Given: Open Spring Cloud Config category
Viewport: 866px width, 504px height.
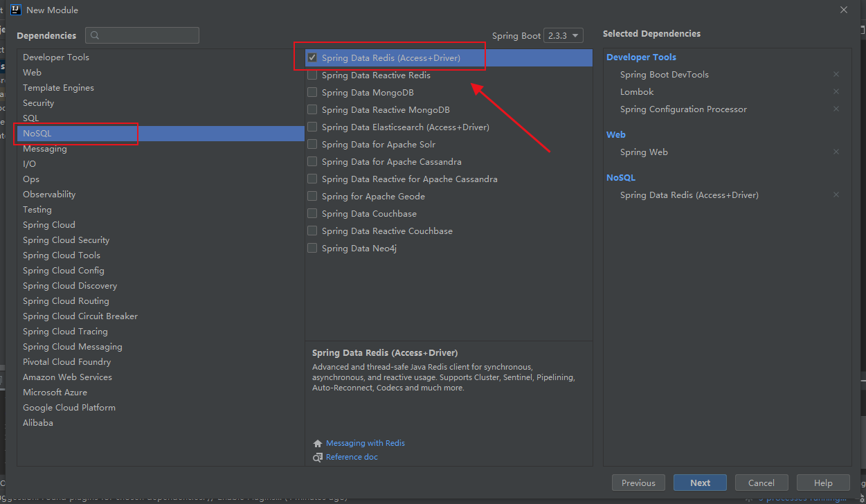Looking at the screenshot, I should point(161,270).
